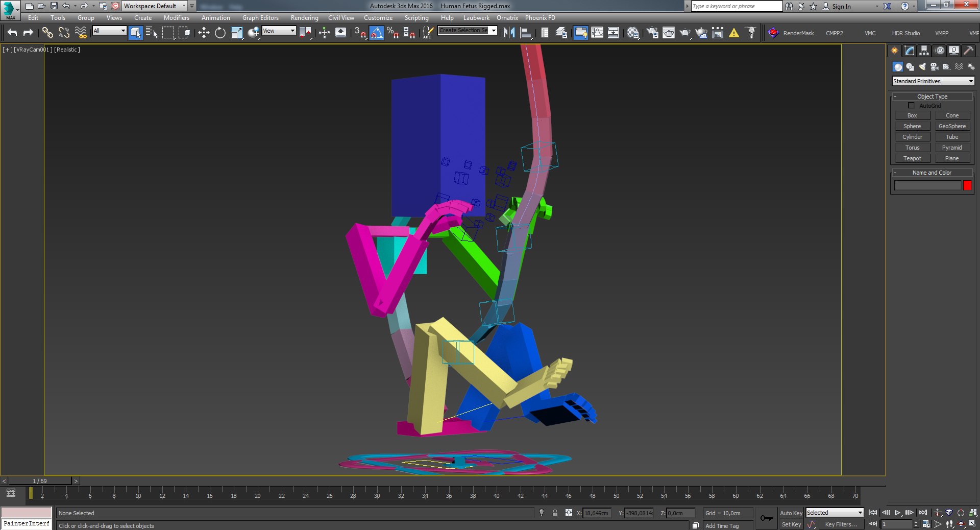Open the Standard Primitives dropdown
980x530 pixels.
click(x=933, y=81)
